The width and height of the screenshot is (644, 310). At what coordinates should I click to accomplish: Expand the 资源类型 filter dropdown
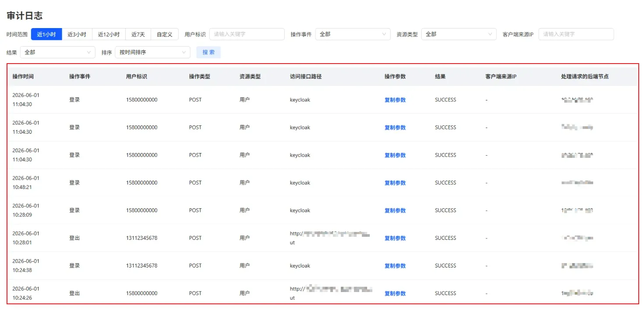click(459, 34)
